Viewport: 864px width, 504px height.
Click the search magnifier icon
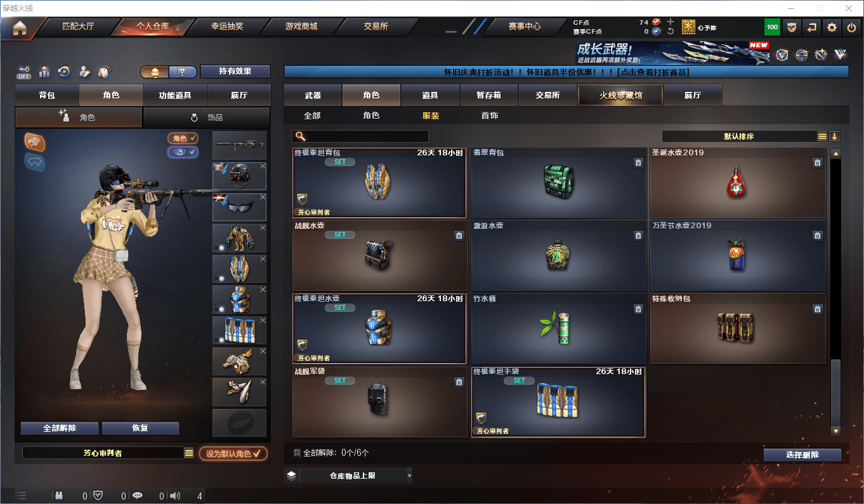[301, 136]
